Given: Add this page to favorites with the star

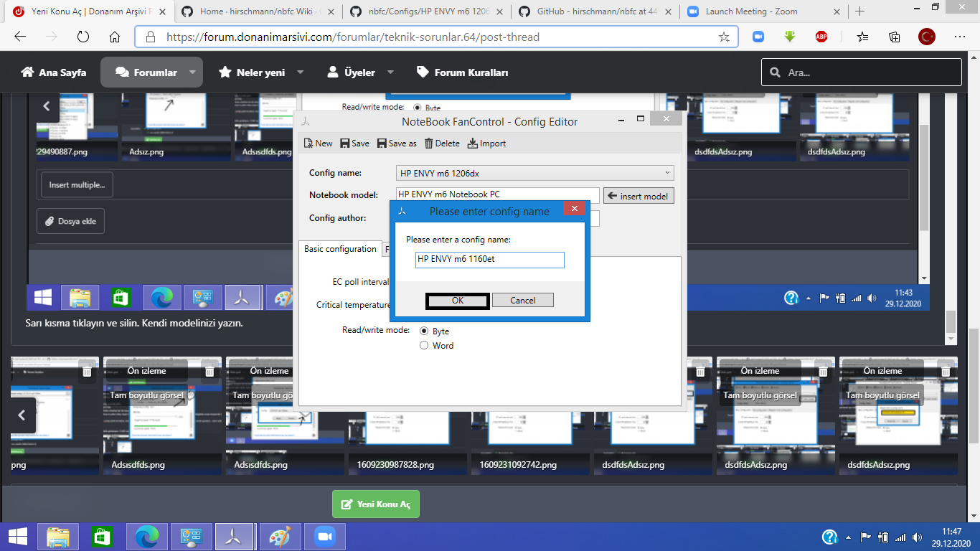Looking at the screenshot, I should coord(724,37).
